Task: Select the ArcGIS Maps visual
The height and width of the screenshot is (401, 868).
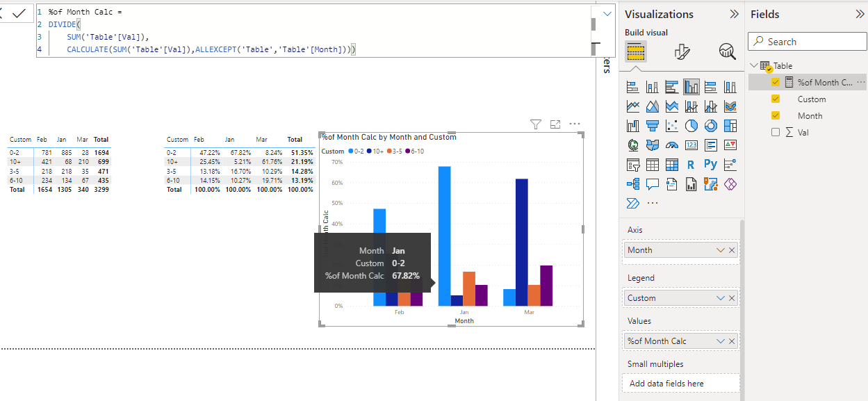Action: [711, 184]
